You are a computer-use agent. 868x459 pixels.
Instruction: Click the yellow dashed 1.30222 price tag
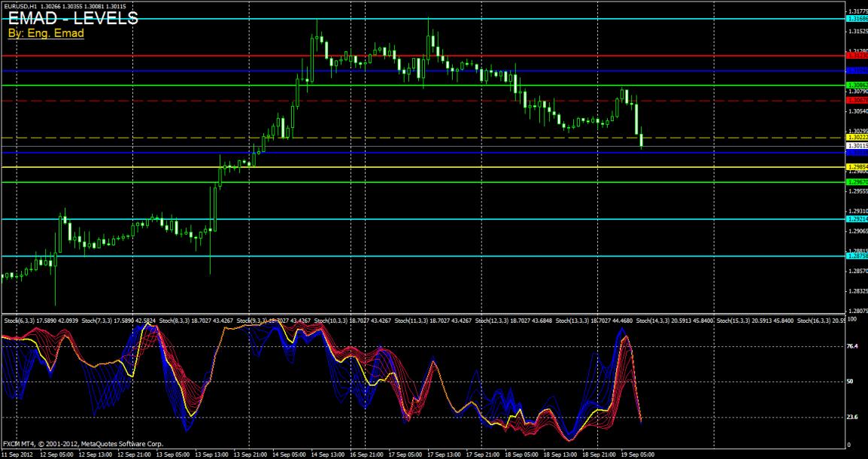[x=857, y=138]
